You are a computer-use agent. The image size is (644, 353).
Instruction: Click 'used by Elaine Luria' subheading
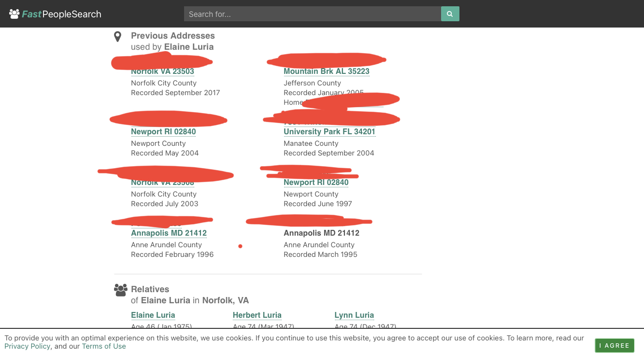[x=172, y=47]
